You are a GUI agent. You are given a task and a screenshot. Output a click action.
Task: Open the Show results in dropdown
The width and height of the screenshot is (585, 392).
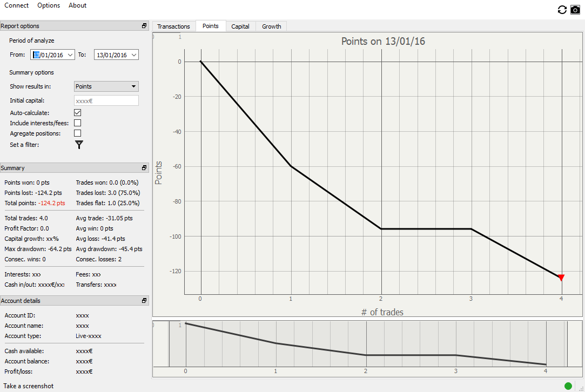(x=106, y=86)
